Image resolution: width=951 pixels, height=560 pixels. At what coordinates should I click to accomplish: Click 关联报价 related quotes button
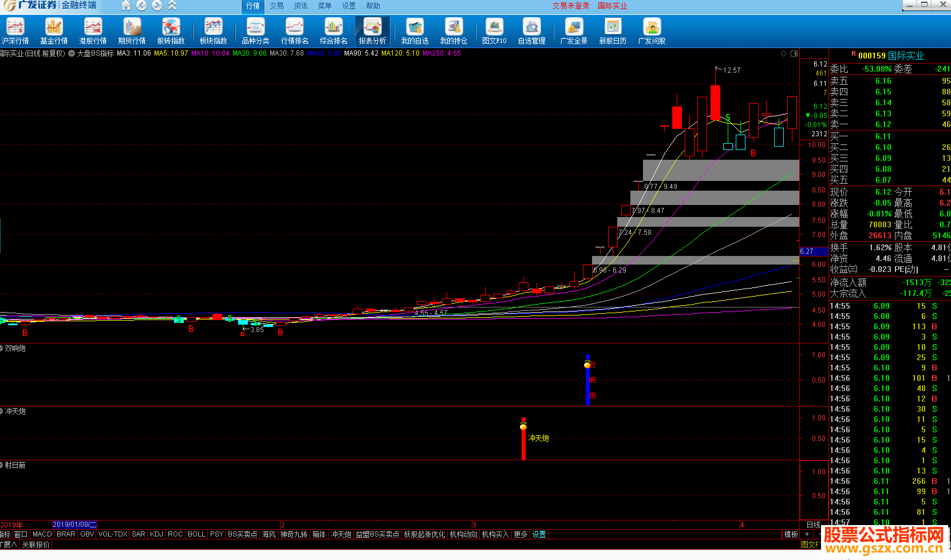(36, 545)
